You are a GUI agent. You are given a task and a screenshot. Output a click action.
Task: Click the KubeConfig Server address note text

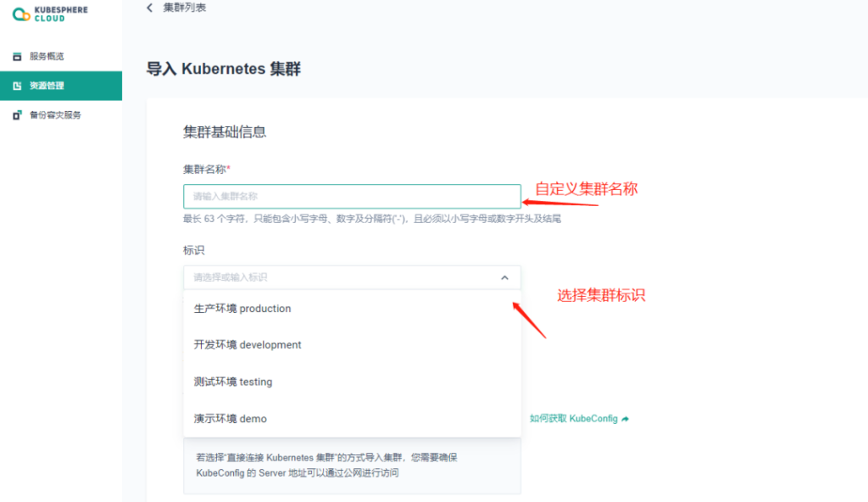326,466
